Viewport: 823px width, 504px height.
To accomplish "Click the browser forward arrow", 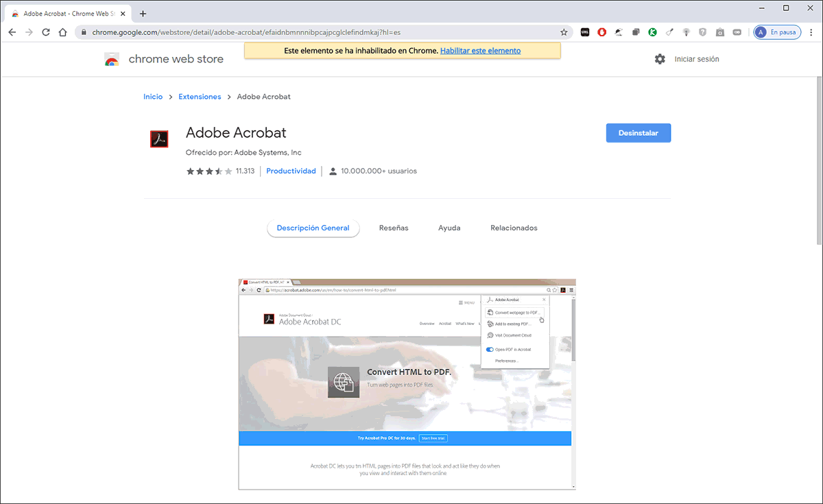I will [x=29, y=32].
